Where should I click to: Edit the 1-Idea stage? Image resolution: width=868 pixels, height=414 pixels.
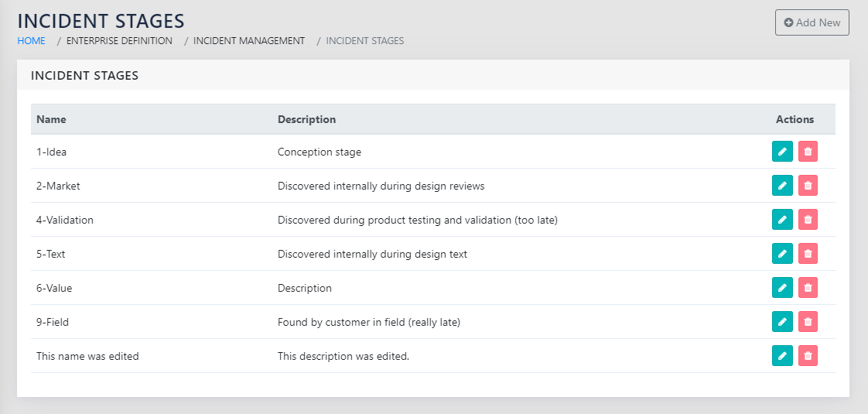pyautogui.click(x=782, y=152)
